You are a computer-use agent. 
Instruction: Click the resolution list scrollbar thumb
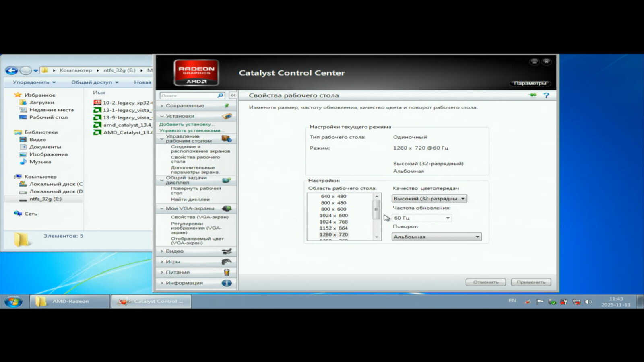click(377, 209)
